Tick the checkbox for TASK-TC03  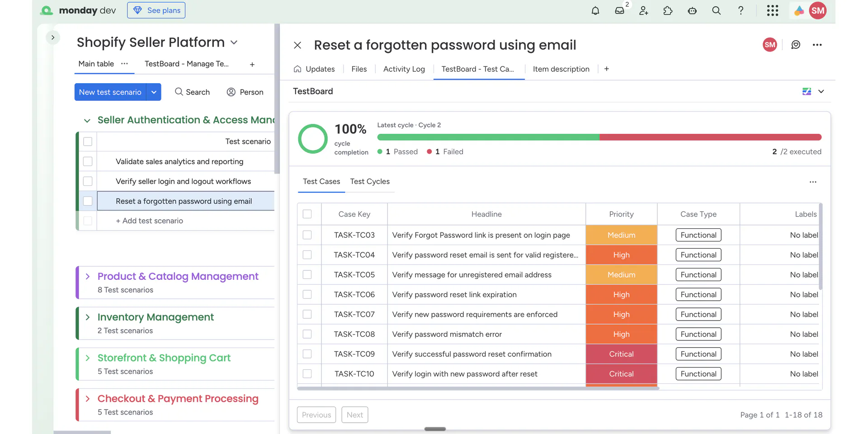click(307, 235)
